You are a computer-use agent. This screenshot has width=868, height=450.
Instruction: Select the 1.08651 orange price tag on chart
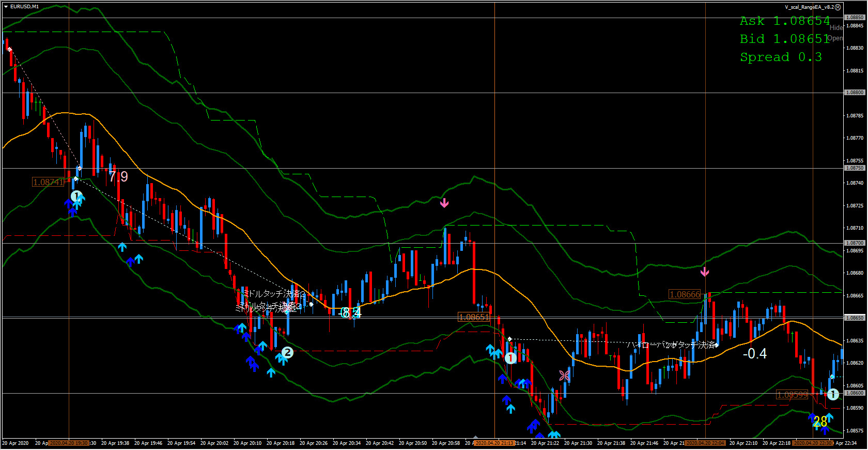[x=474, y=317]
